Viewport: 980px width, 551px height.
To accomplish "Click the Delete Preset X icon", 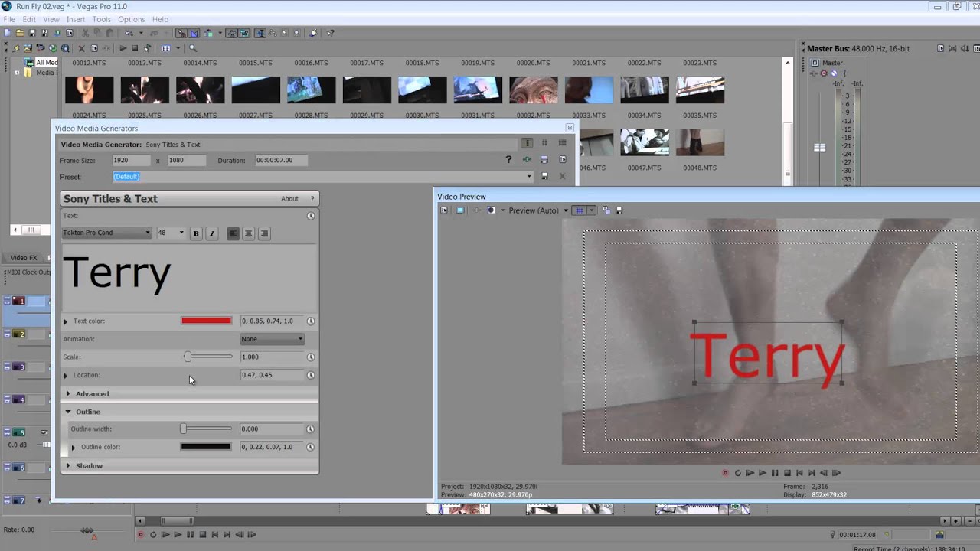I will (x=562, y=176).
